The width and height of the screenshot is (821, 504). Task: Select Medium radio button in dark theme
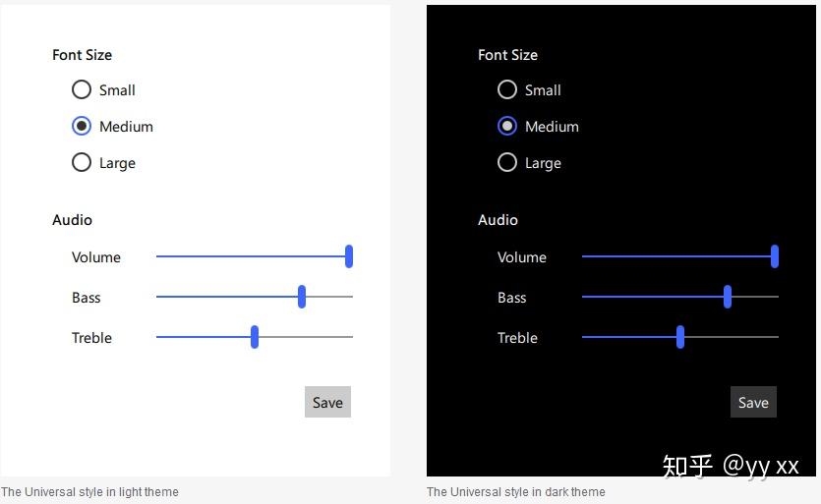(507, 127)
